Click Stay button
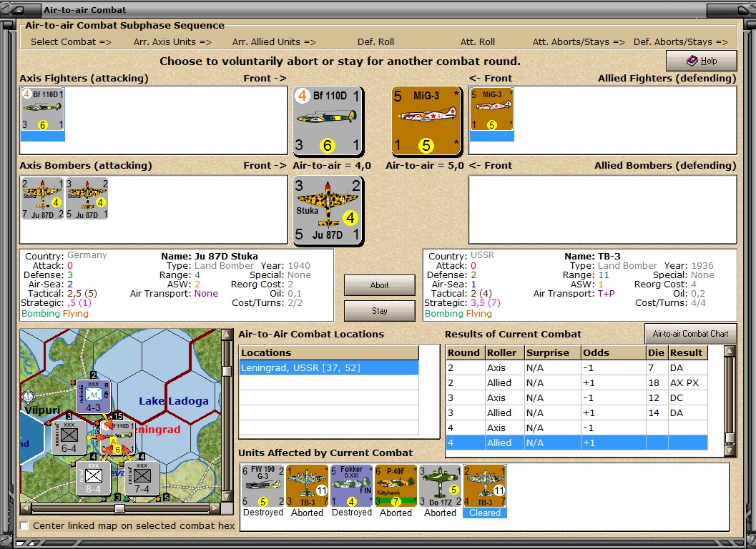The height and width of the screenshot is (549, 756). [380, 311]
